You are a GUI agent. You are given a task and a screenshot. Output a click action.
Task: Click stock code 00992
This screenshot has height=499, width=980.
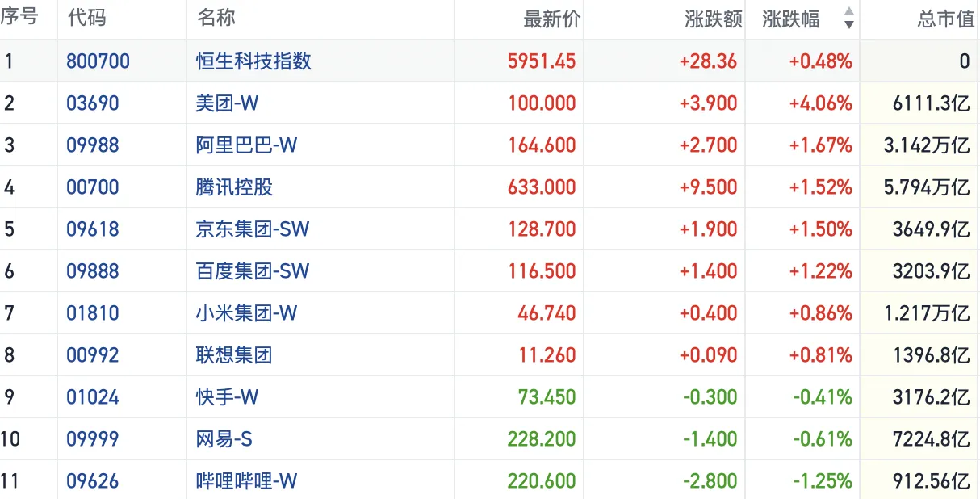(92, 355)
